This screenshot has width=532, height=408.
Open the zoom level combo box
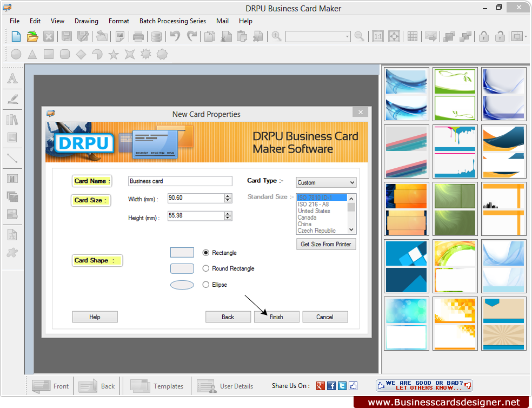pyautogui.click(x=318, y=36)
